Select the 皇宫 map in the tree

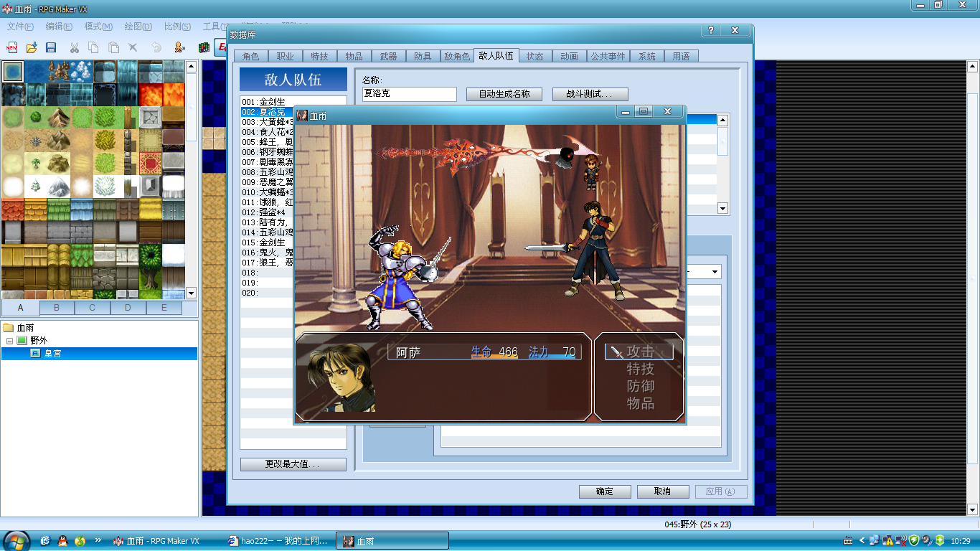point(52,354)
